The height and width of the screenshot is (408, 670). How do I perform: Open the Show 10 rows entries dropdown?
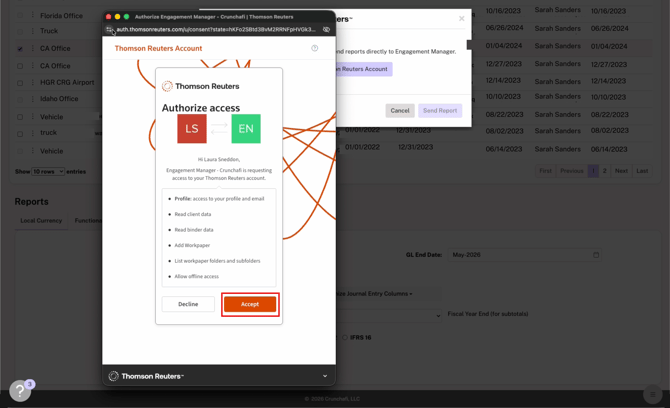click(x=48, y=171)
